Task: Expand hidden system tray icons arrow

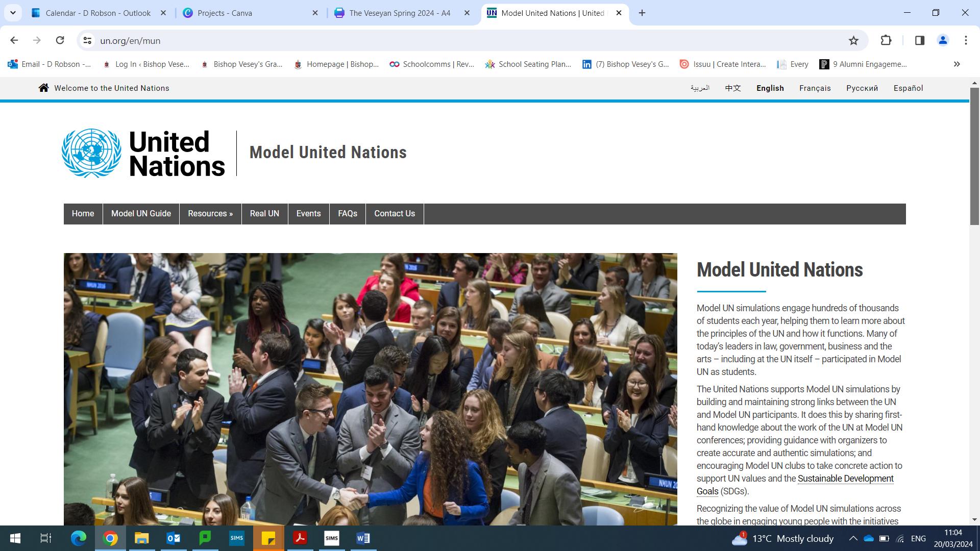Action: tap(853, 538)
